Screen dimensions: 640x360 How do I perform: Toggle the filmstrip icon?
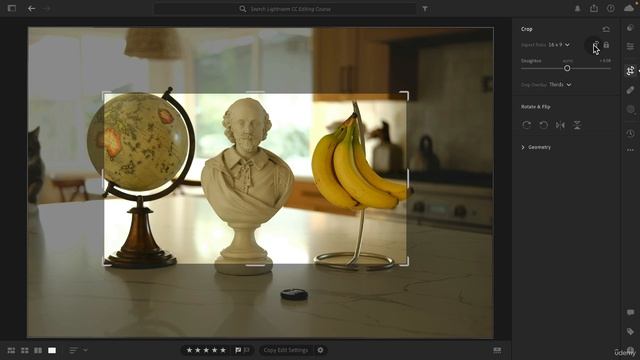pos(497,350)
